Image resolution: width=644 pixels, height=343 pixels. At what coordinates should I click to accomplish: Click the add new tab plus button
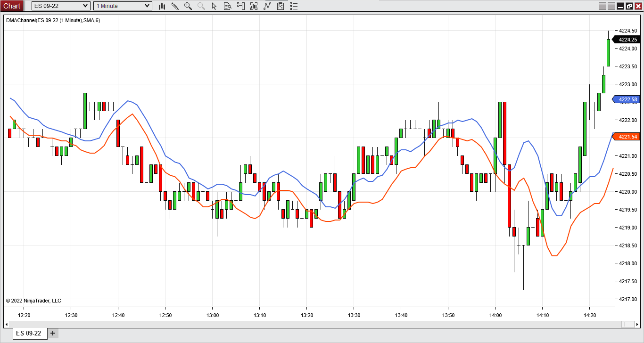pyautogui.click(x=53, y=333)
